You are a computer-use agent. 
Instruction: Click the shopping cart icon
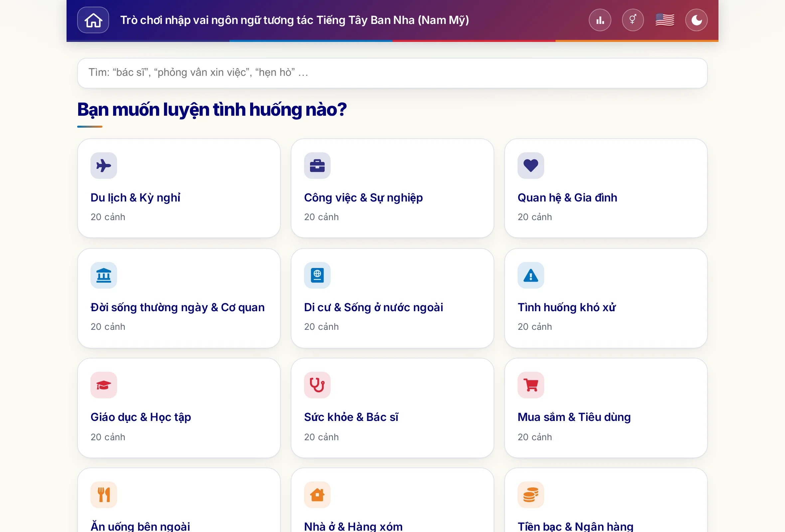click(531, 385)
